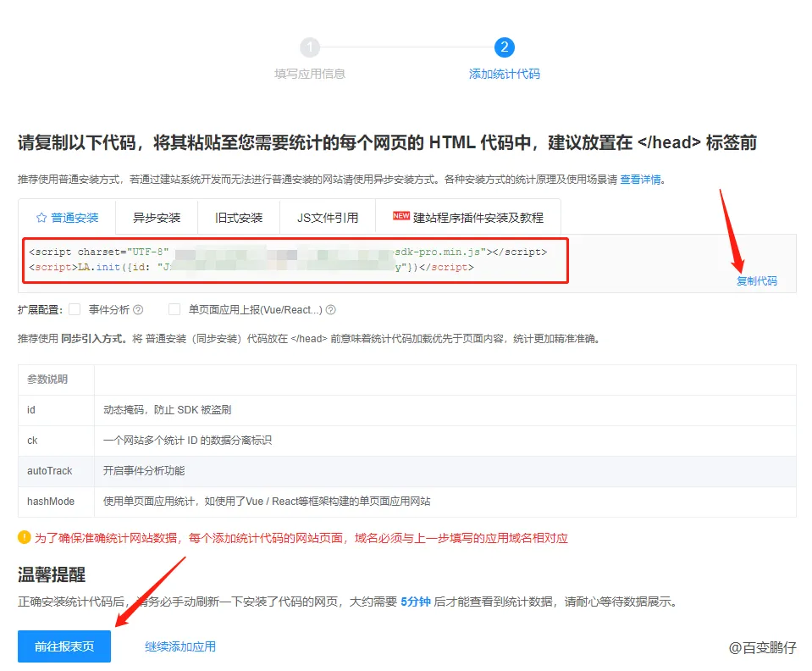The height and width of the screenshot is (671, 812).
Task: Click the 复制代码 link
Action: pyautogui.click(x=756, y=282)
